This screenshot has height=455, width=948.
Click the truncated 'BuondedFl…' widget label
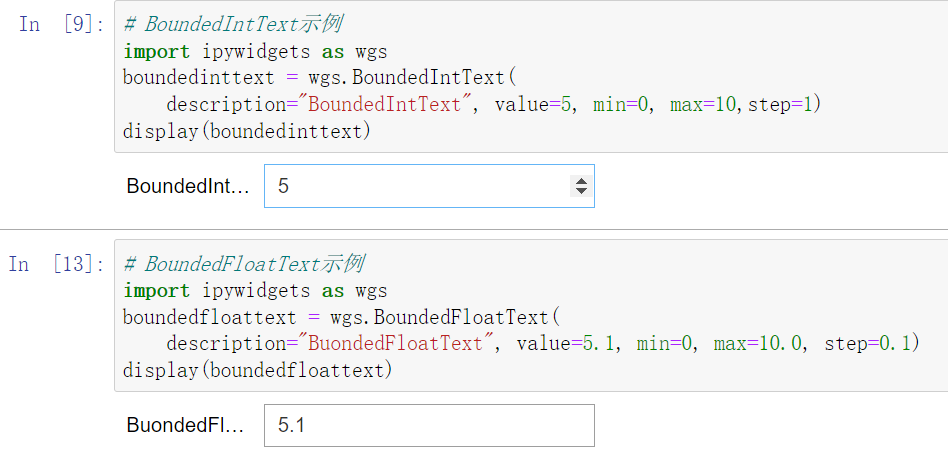coord(185,425)
